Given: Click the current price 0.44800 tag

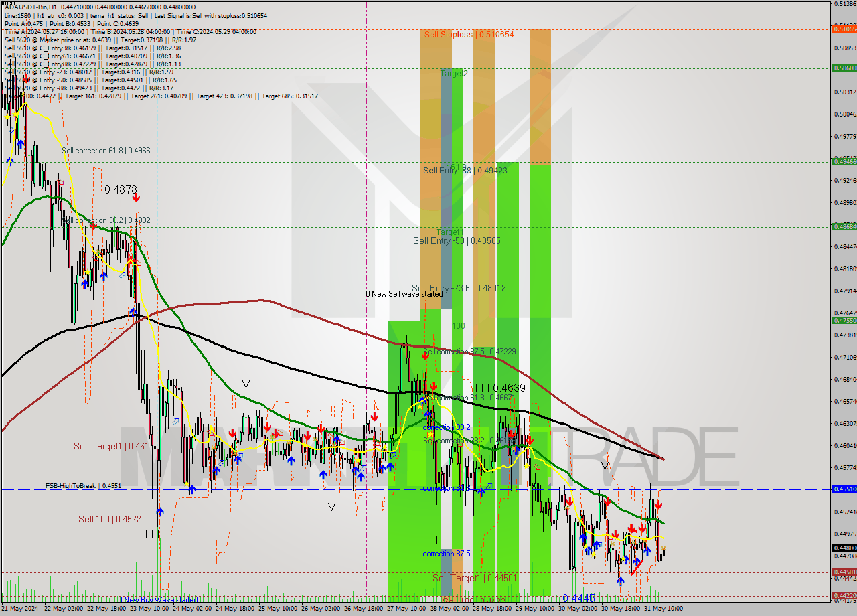Looking at the screenshot, I should coord(844,548).
